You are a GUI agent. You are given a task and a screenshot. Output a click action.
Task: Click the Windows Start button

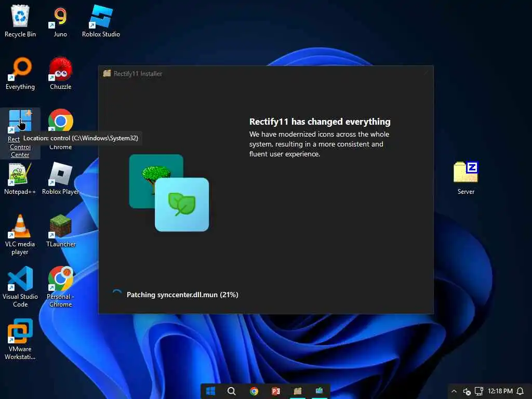pyautogui.click(x=211, y=391)
